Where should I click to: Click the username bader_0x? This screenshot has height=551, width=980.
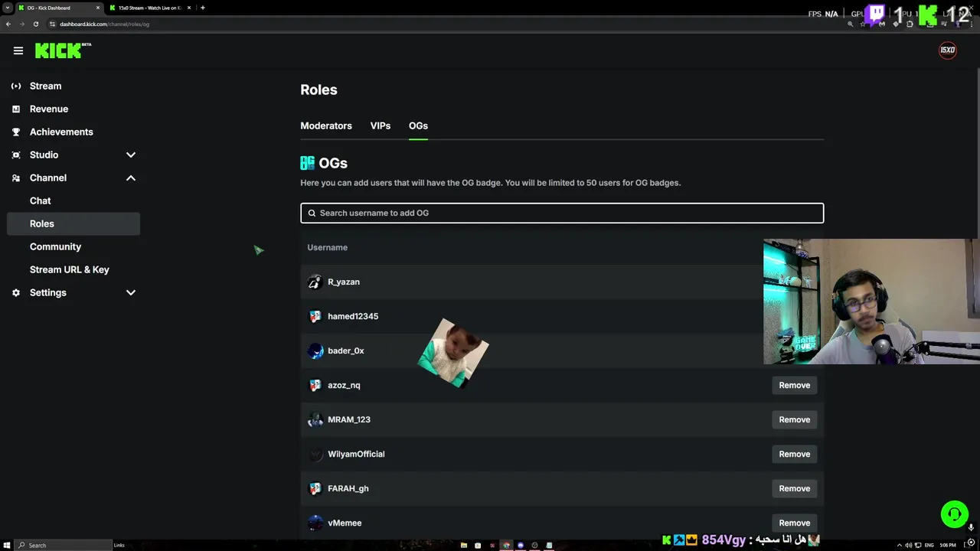coord(346,350)
